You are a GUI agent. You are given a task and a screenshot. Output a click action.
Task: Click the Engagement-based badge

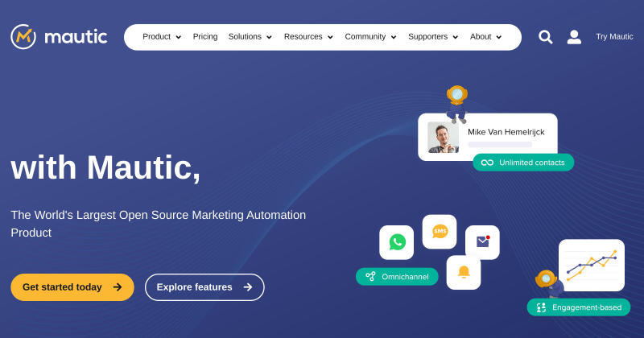click(x=579, y=307)
